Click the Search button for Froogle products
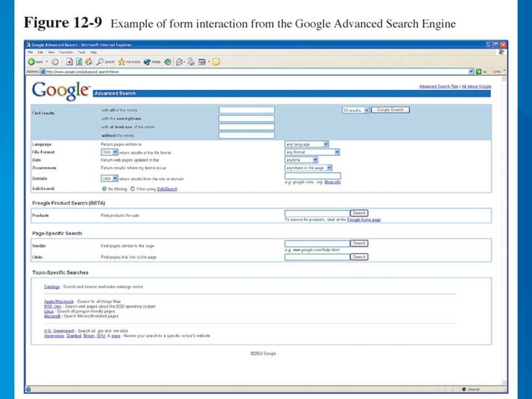The image size is (532, 399). [359, 213]
